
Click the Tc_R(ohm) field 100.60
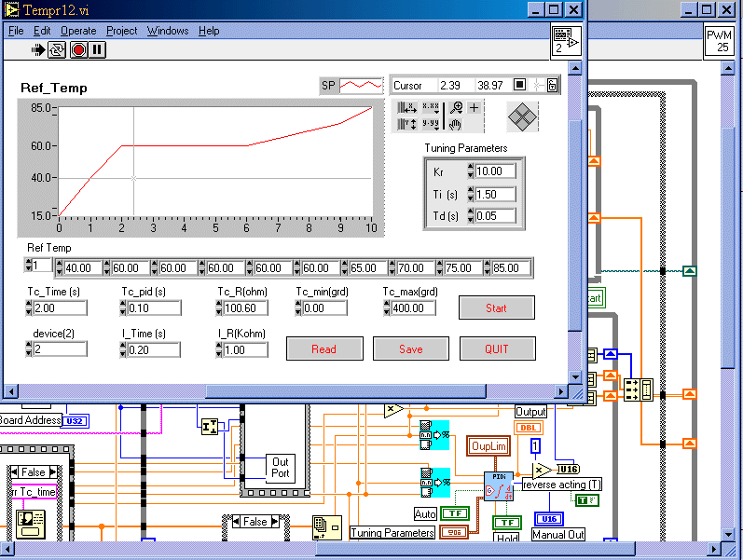(x=245, y=307)
